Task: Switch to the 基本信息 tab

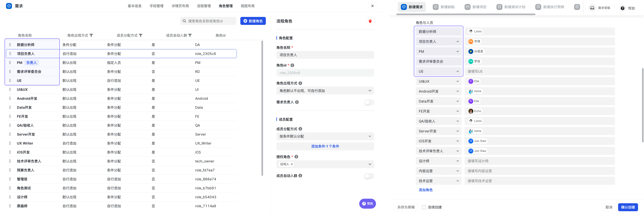Action: click(x=135, y=6)
